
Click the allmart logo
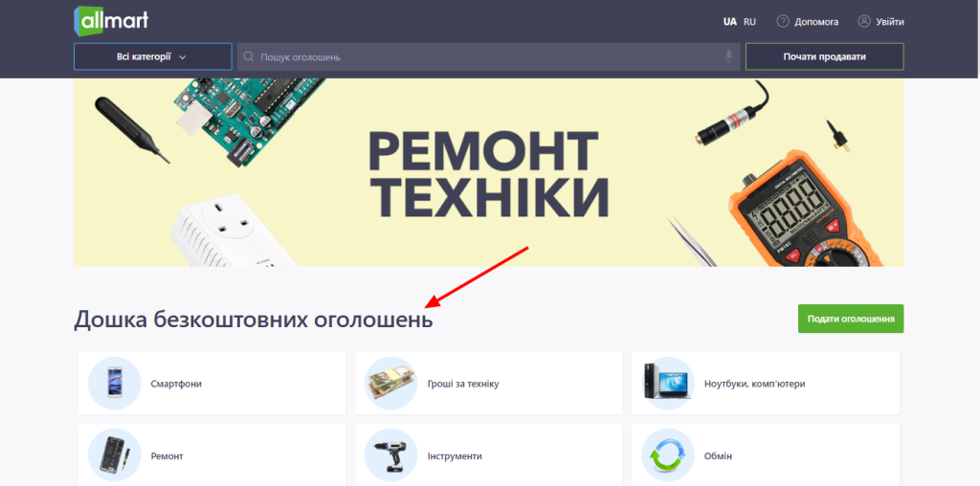click(x=111, y=21)
